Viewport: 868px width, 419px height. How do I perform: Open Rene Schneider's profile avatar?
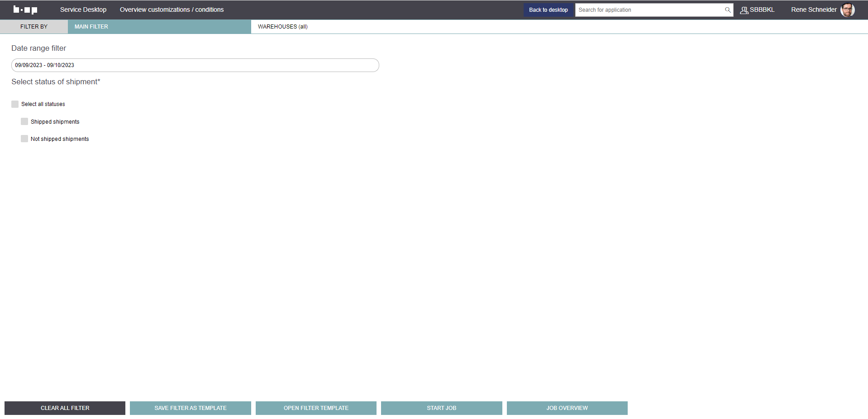(847, 10)
